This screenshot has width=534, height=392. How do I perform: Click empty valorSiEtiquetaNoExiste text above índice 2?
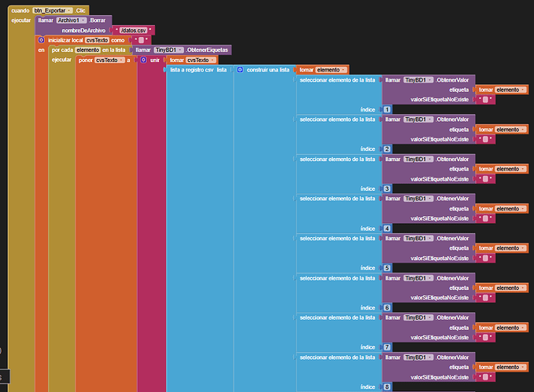485,139
